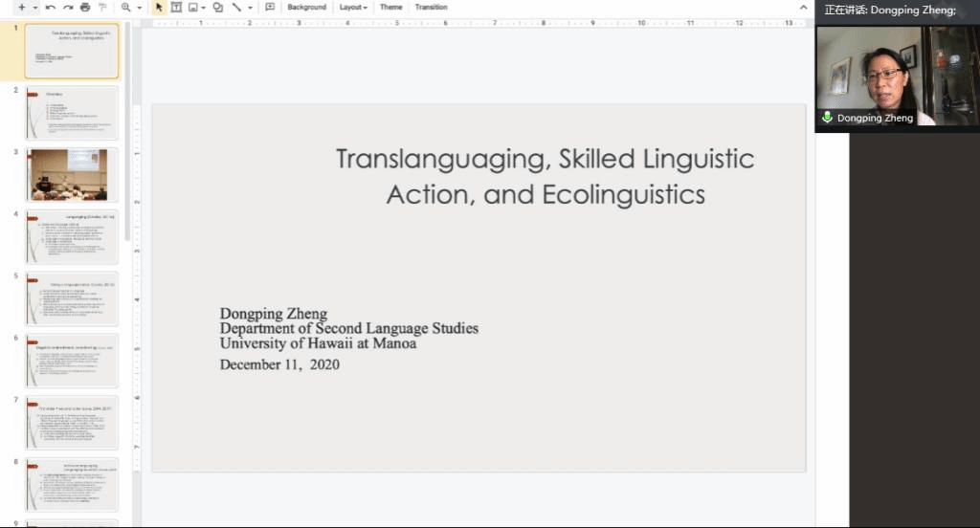Collapse the toolbar with the up chevron
This screenshot has width=980, height=528.
click(x=803, y=7)
